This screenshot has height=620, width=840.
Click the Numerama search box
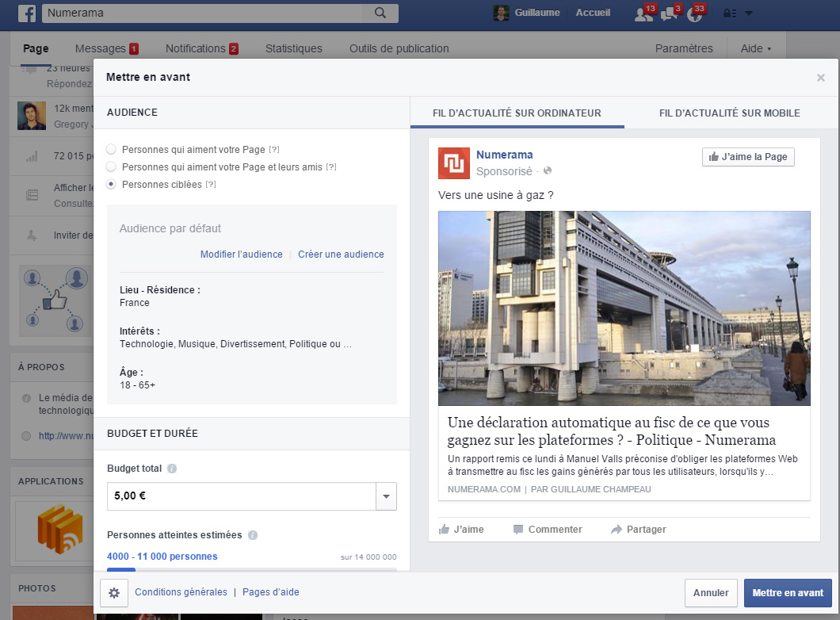(x=204, y=13)
